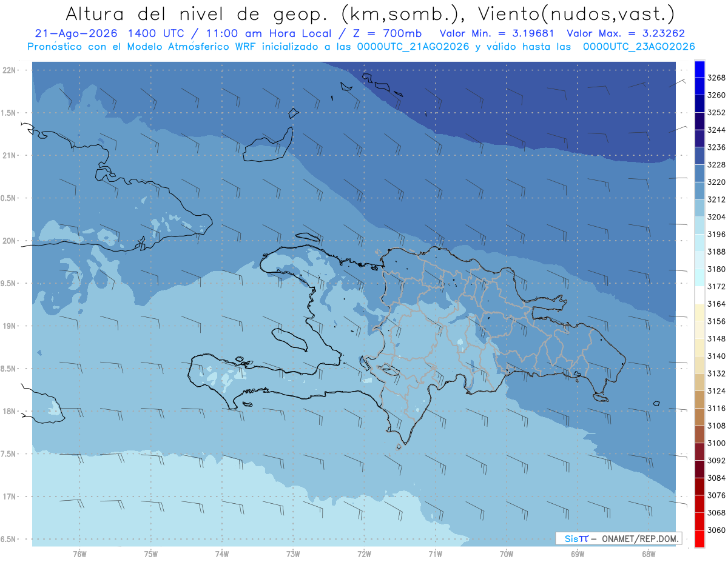Pick the tan swatch between 3116 and 3124
728x562 pixels.
tap(699, 400)
